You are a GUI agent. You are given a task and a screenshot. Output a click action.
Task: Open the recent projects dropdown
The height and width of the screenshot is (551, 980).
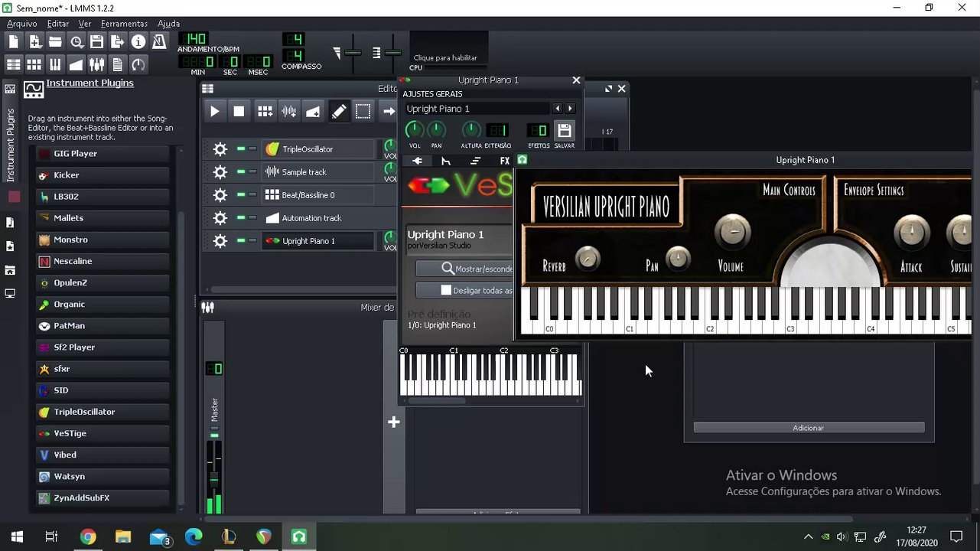pyautogui.click(x=76, y=42)
